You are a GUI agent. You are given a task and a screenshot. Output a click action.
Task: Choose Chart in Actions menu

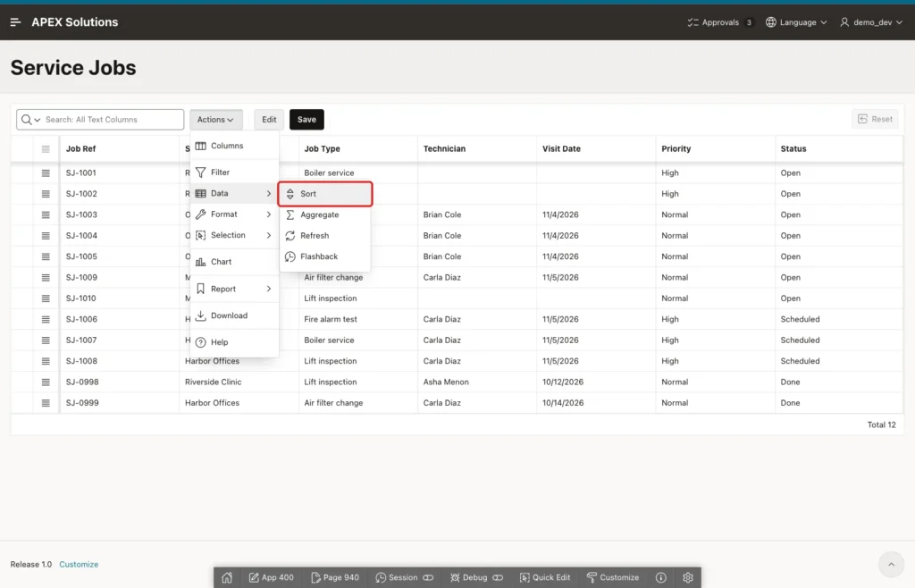tap(234, 262)
